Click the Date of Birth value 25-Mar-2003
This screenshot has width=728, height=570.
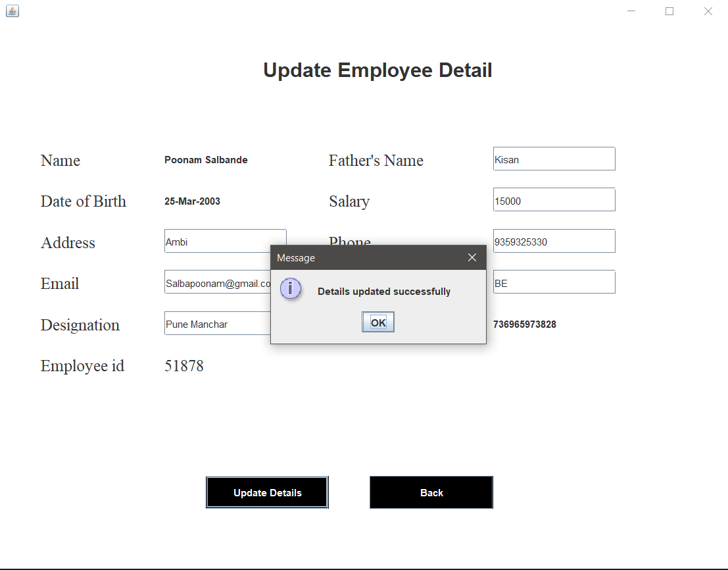[x=192, y=201]
